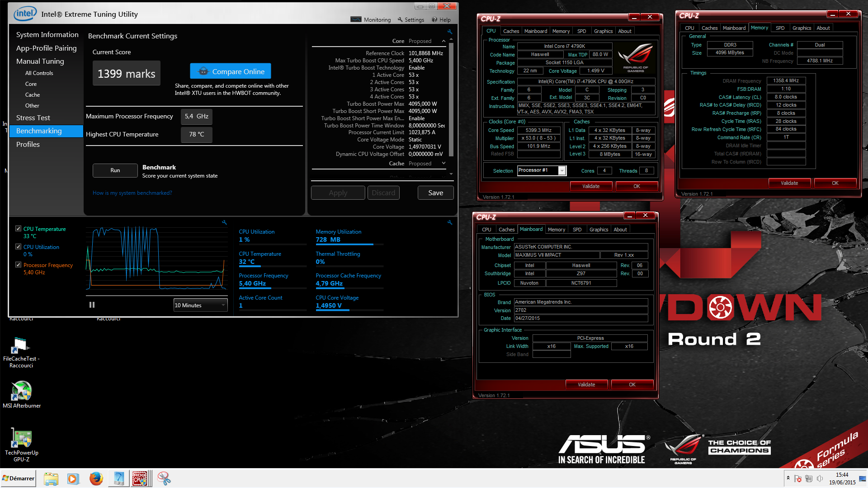Open the Monitoring view icon
Screen dimensions: 868x488
356,19
